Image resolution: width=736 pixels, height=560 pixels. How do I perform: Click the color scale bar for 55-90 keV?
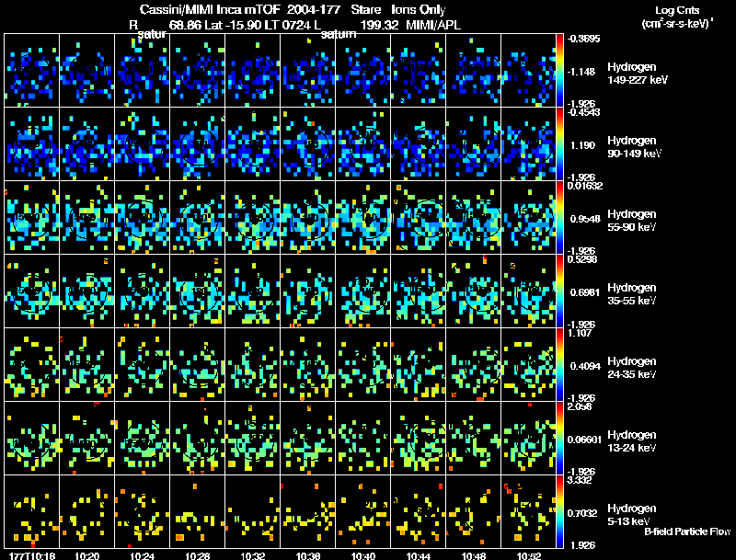559,218
